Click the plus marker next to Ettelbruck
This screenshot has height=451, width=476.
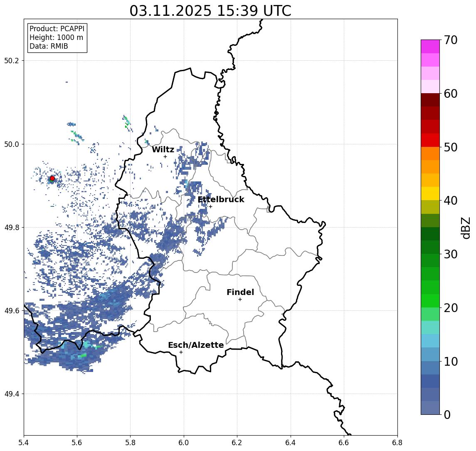pyautogui.click(x=210, y=207)
